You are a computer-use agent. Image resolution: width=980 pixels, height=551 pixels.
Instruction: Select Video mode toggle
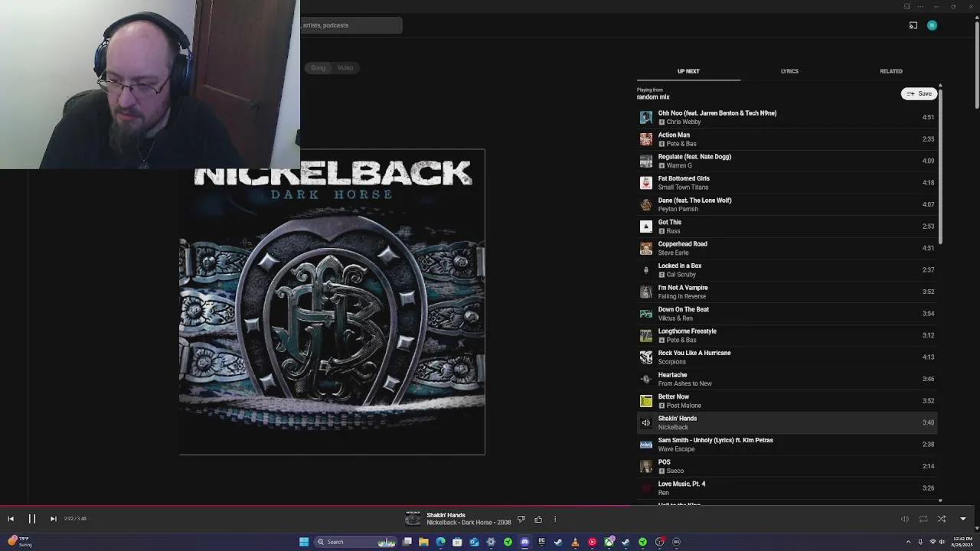(345, 68)
